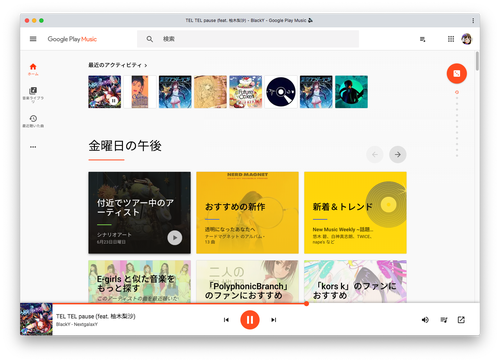Open recently played in the sidebar

pyautogui.click(x=33, y=121)
